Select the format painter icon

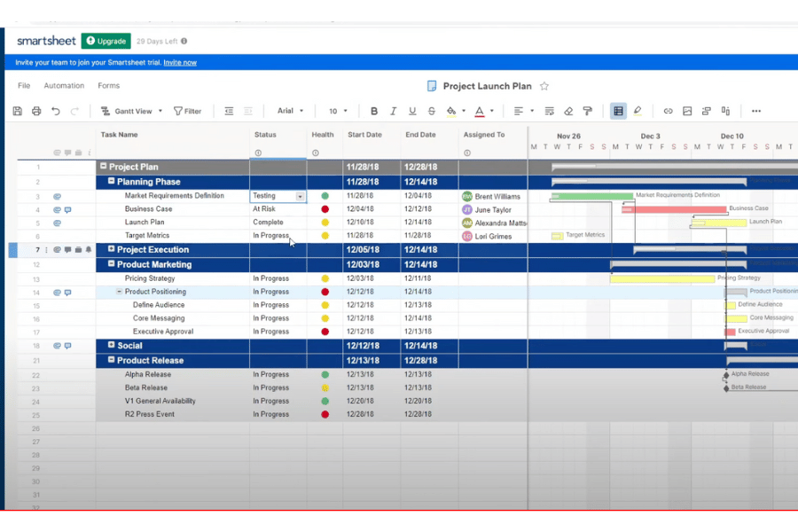[x=587, y=111]
